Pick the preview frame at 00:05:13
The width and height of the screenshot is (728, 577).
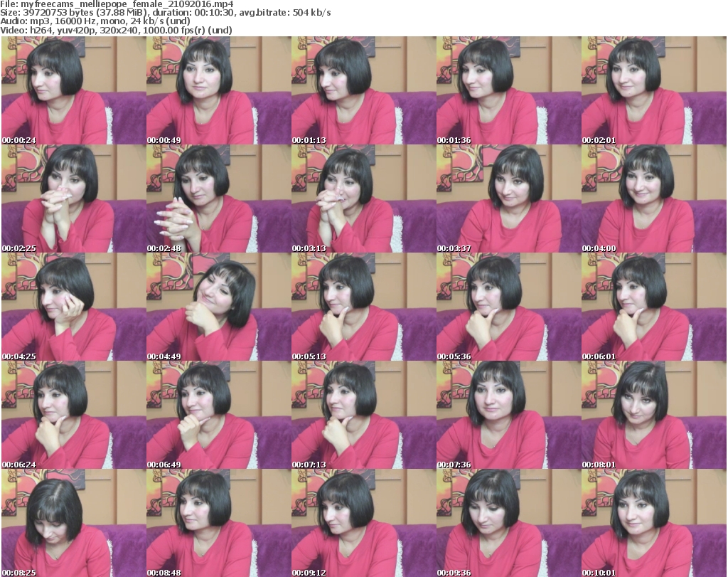tap(363, 307)
